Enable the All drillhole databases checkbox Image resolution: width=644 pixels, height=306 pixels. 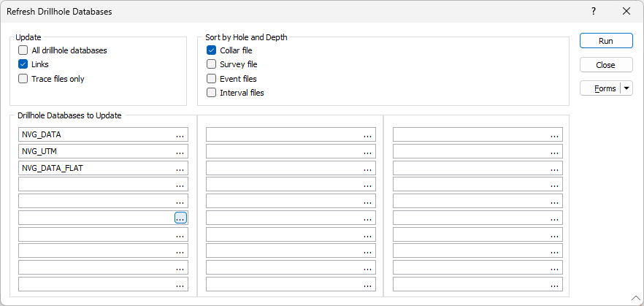click(23, 50)
